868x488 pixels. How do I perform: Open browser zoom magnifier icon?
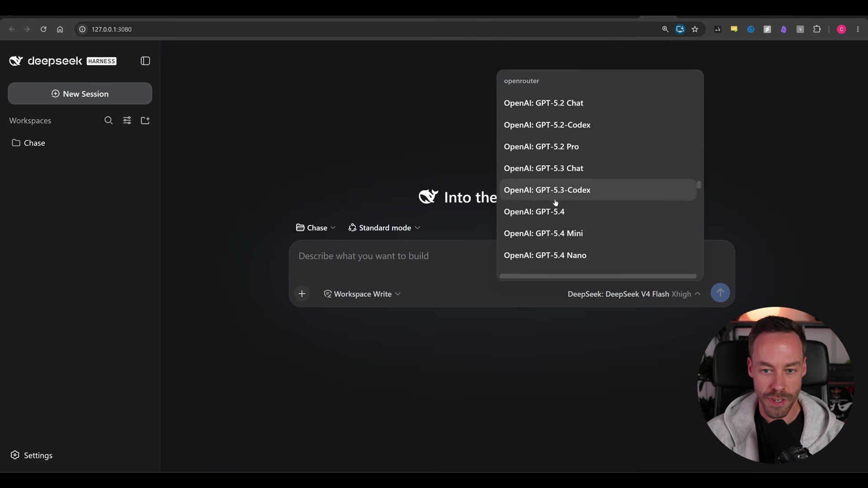click(x=665, y=29)
